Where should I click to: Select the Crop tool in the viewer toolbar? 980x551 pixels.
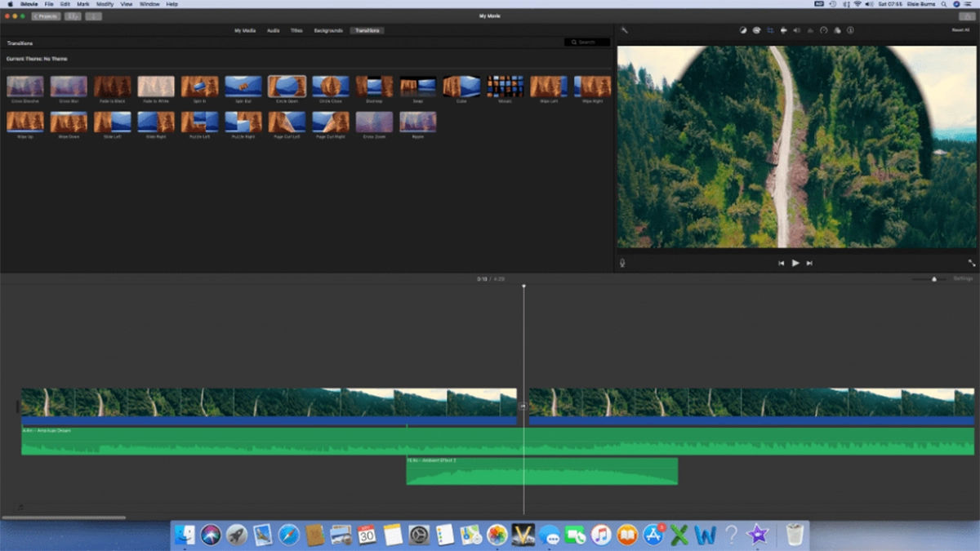coord(770,30)
